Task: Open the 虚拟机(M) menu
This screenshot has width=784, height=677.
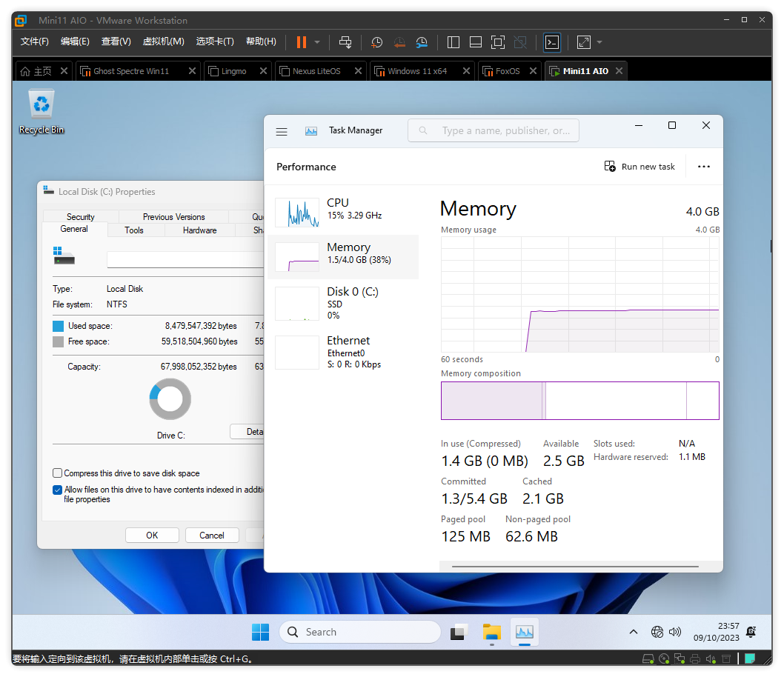Action: coord(164,41)
